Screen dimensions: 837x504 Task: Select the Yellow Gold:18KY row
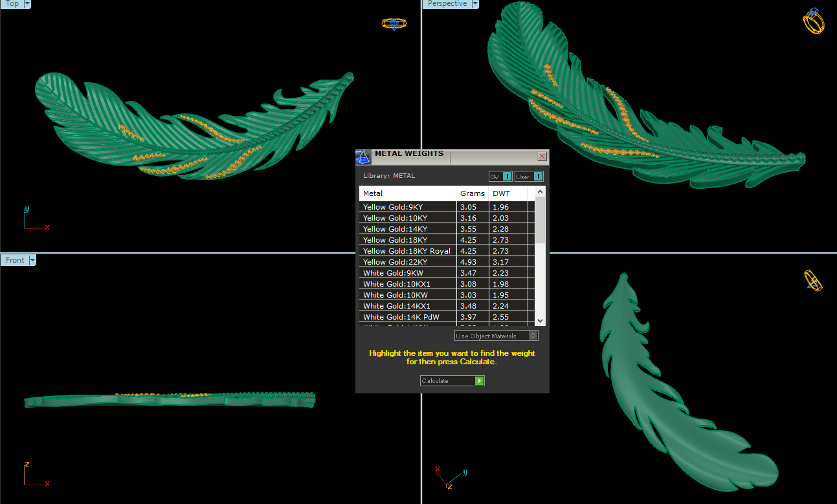pyautogui.click(x=408, y=240)
